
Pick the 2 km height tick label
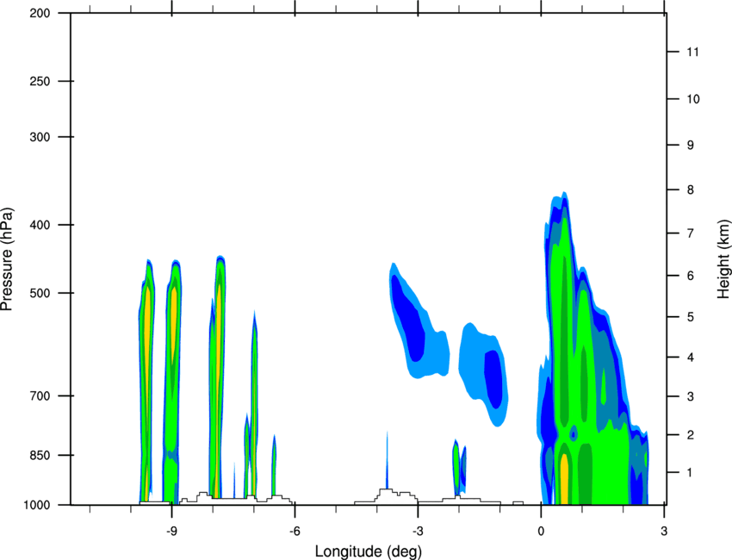pyautogui.click(x=691, y=435)
